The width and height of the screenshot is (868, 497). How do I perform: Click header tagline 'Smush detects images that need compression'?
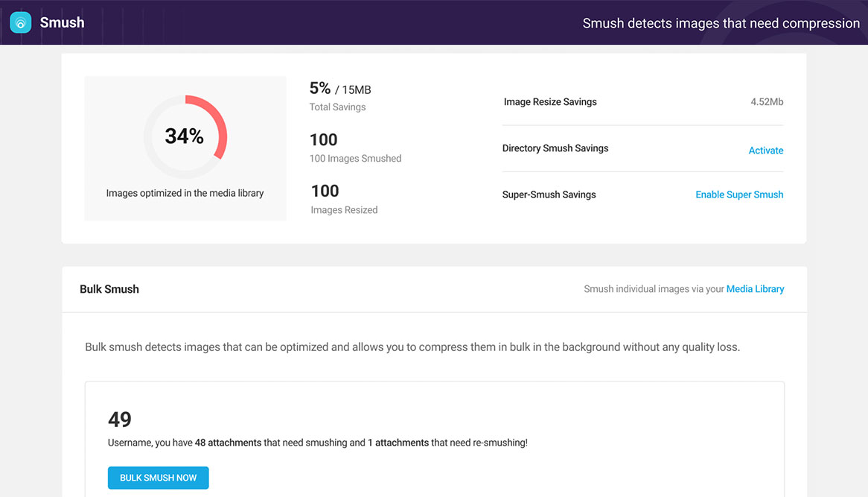coord(721,23)
